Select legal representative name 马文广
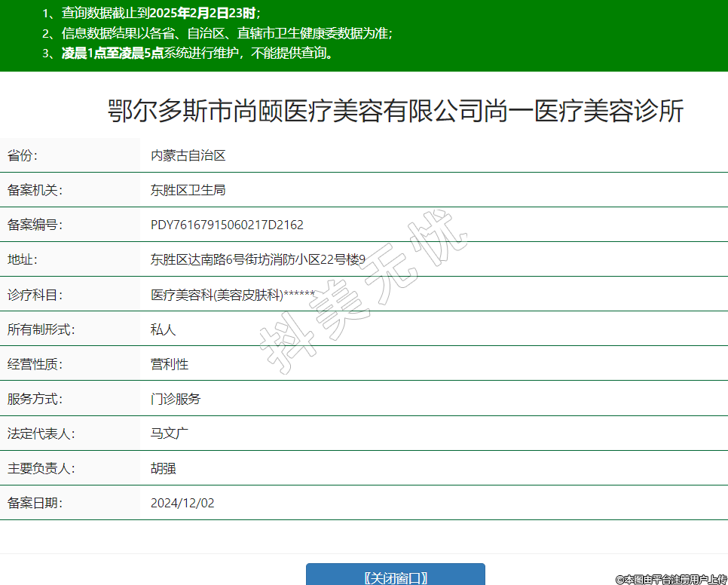Viewport: 728px width, 585px height. 170,433
